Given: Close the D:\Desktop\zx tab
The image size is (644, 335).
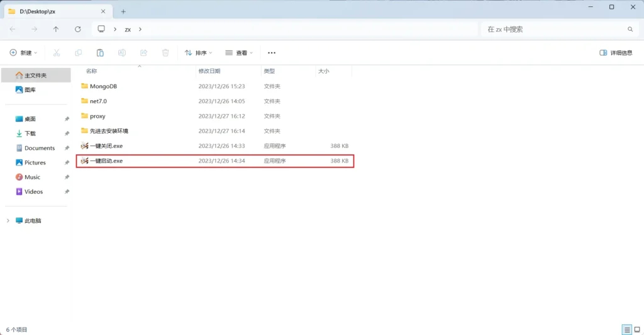Looking at the screenshot, I should pyautogui.click(x=103, y=11).
